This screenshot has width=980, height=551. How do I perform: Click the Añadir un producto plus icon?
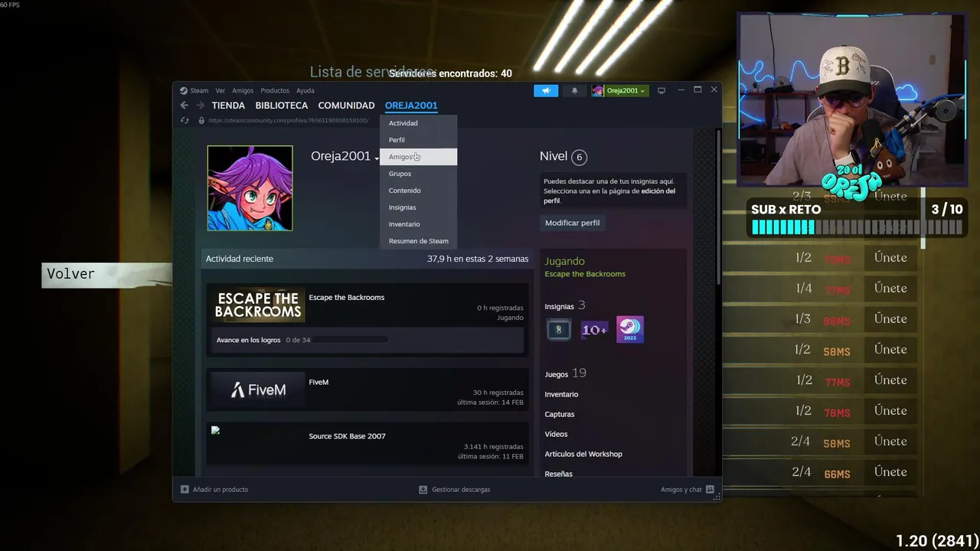point(185,489)
